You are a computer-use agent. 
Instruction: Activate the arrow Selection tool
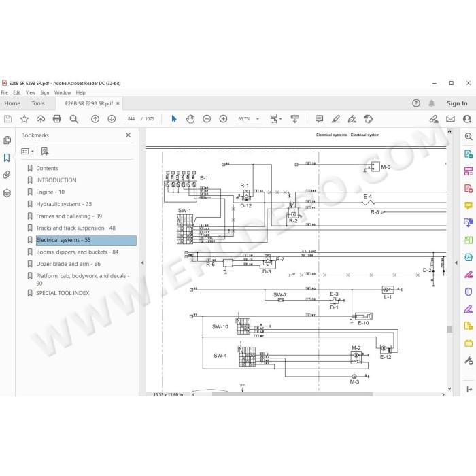tap(174, 119)
